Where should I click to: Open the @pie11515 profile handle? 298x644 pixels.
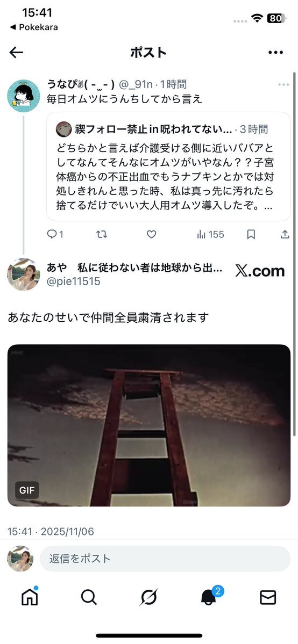click(x=74, y=281)
